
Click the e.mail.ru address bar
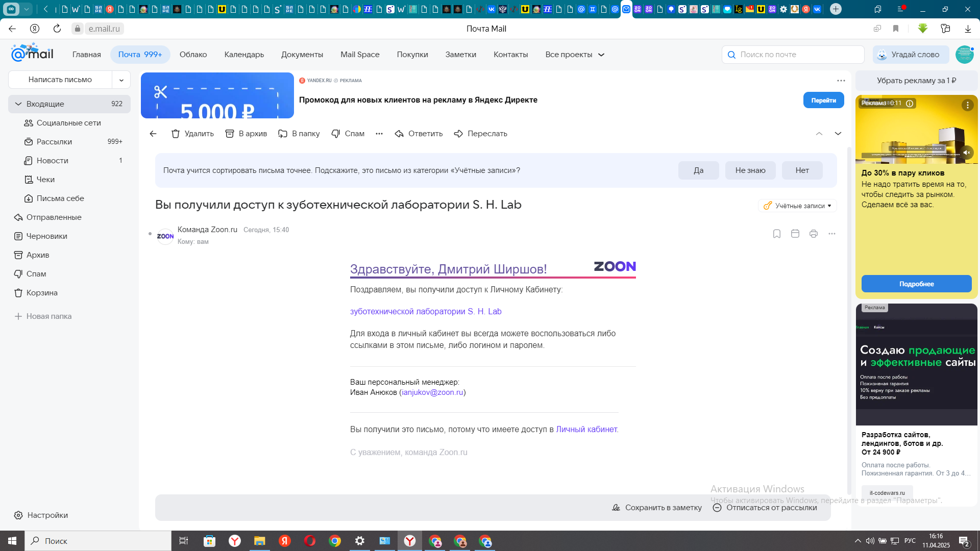(104, 29)
